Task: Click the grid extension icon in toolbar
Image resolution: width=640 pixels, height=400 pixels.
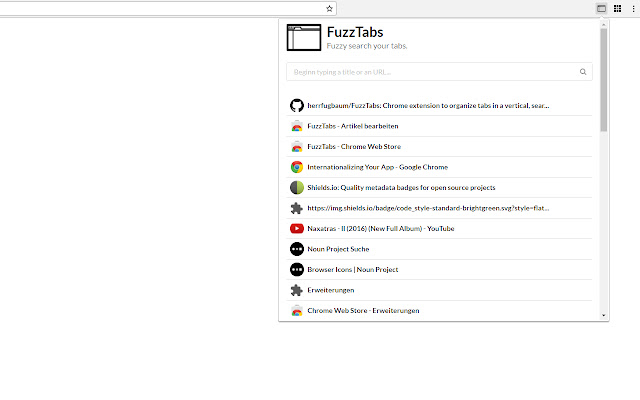Action: point(618,9)
